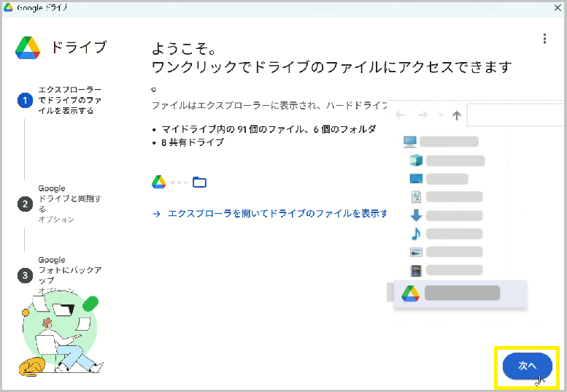Select Google フォトにバックアップ step label
Viewport: 567px width, 392px height.
click(70, 270)
